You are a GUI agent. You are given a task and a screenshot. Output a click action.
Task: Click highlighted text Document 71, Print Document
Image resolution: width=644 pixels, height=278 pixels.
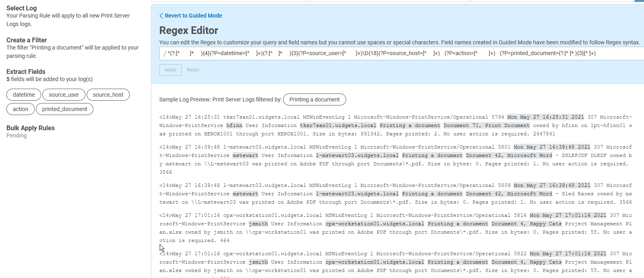486,125
